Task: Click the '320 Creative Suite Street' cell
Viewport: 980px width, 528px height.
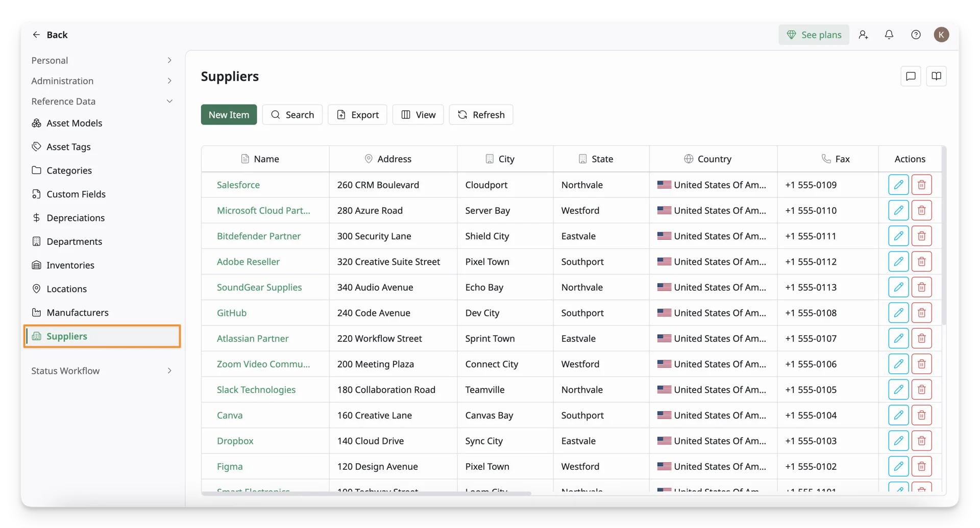Action: [x=393, y=261]
